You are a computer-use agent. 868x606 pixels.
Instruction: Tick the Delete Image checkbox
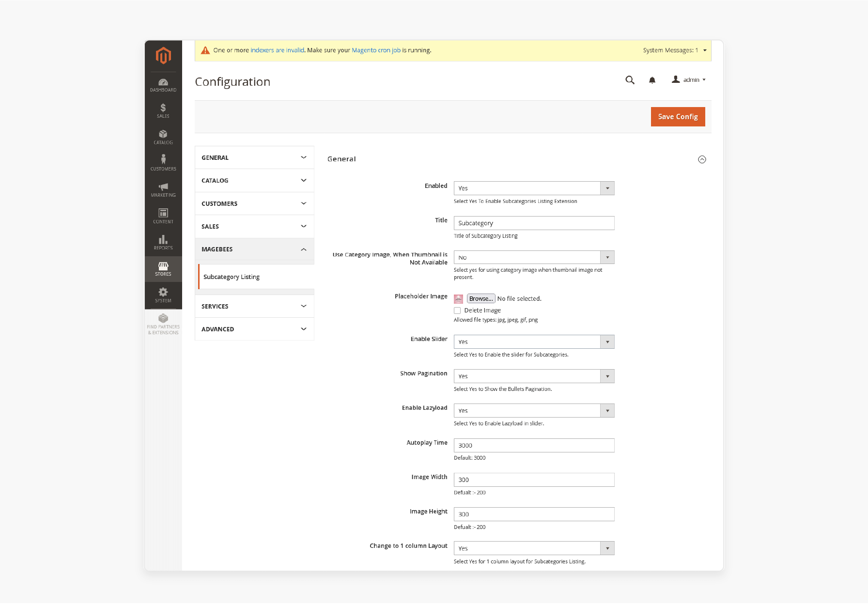pos(457,311)
